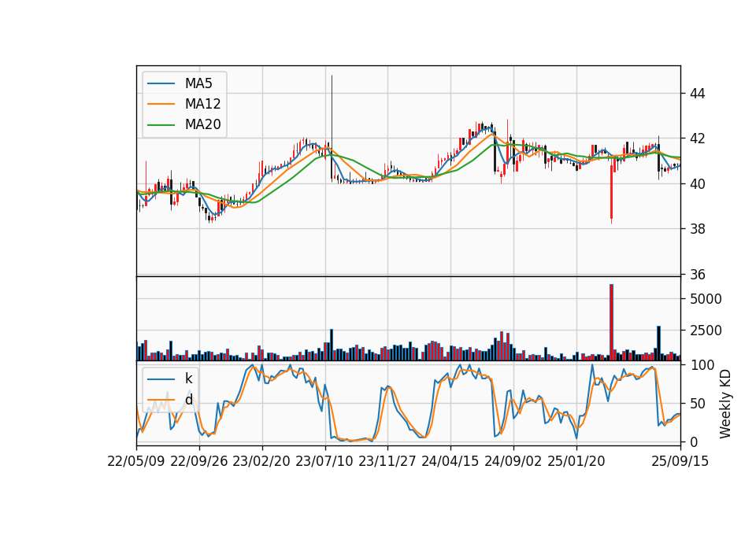Screen dimensions: 756x543
Task: Click the 24/09/02 date tick label
Action: [x=513, y=461]
